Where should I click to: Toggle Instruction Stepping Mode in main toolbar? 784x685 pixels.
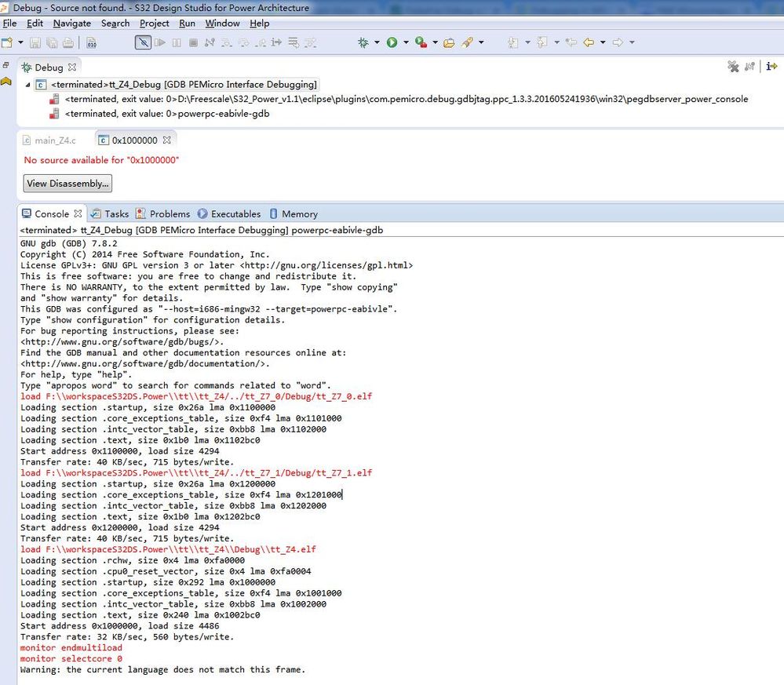[276, 42]
